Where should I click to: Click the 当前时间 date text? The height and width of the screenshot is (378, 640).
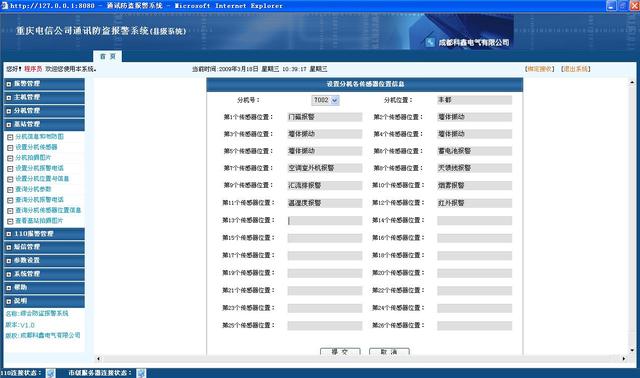coord(260,69)
